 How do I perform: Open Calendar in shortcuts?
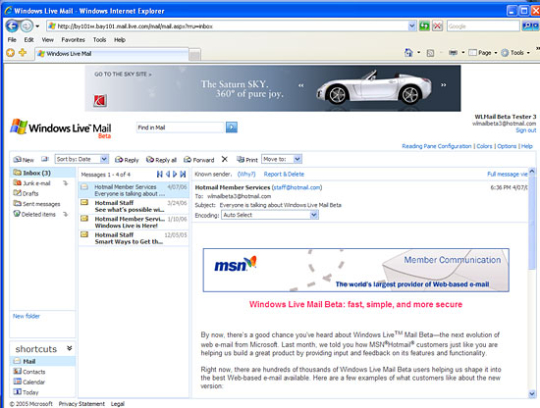coord(29,382)
